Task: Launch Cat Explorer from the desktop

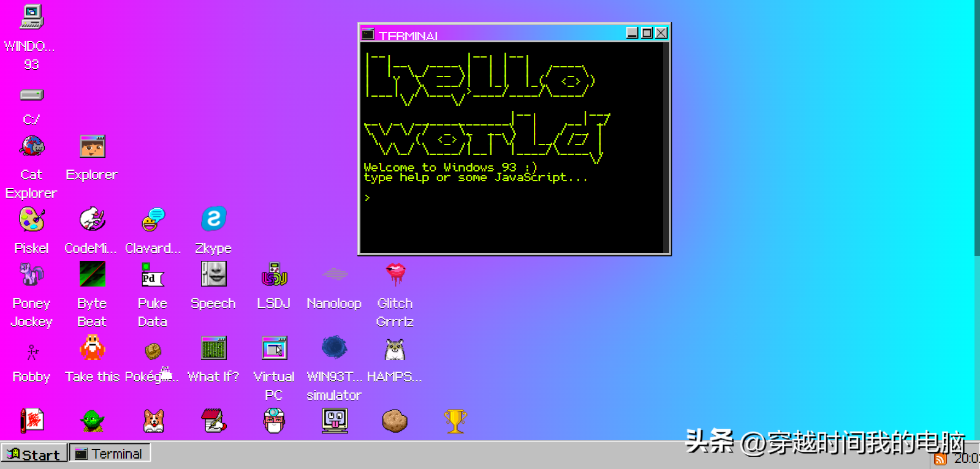Action: tap(32, 147)
